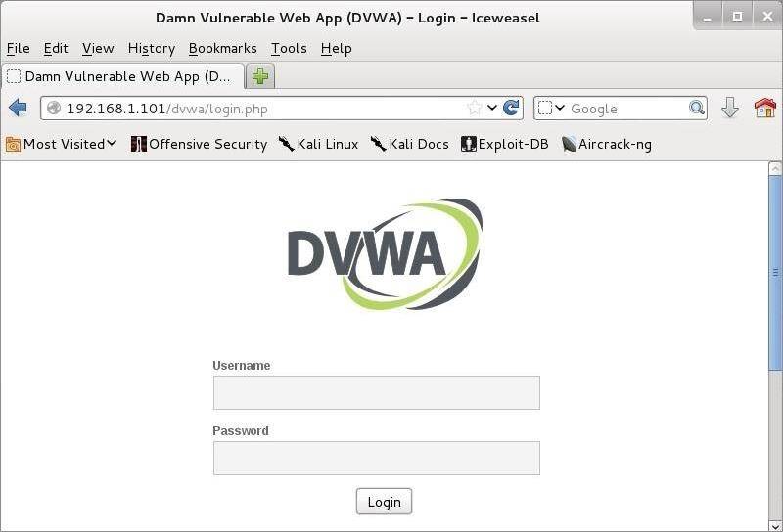Image resolution: width=783 pixels, height=532 pixels.
Task: Open the Aircrack-ng bookmark
Action: coord(606,144)
